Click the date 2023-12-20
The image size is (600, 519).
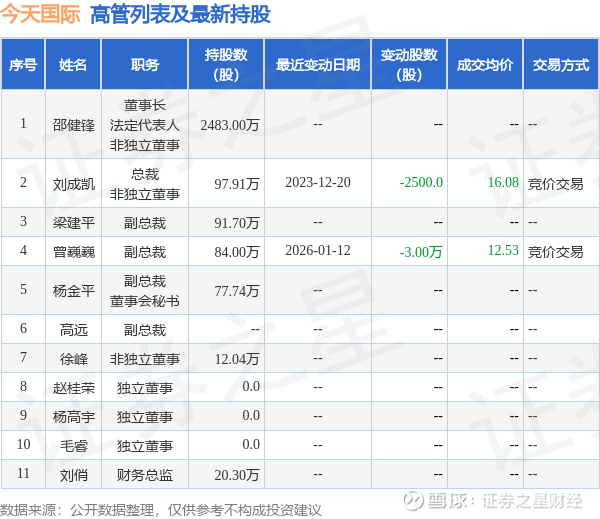pos(318,182)
